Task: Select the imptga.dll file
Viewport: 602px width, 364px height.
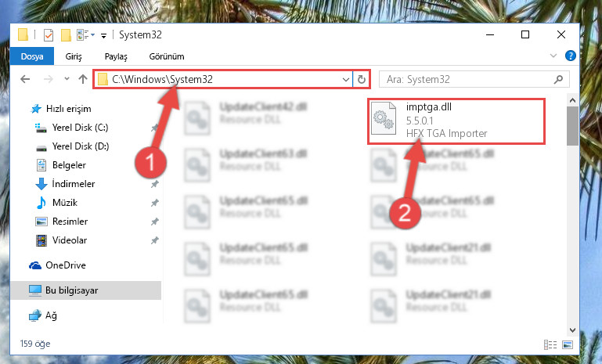Action: click(456, 121)
